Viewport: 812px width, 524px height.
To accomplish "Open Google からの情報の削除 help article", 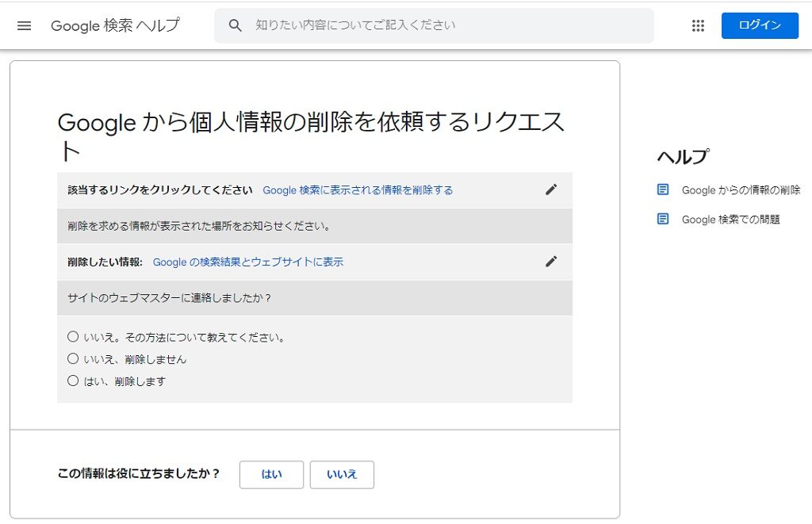I will click(741, 190).
